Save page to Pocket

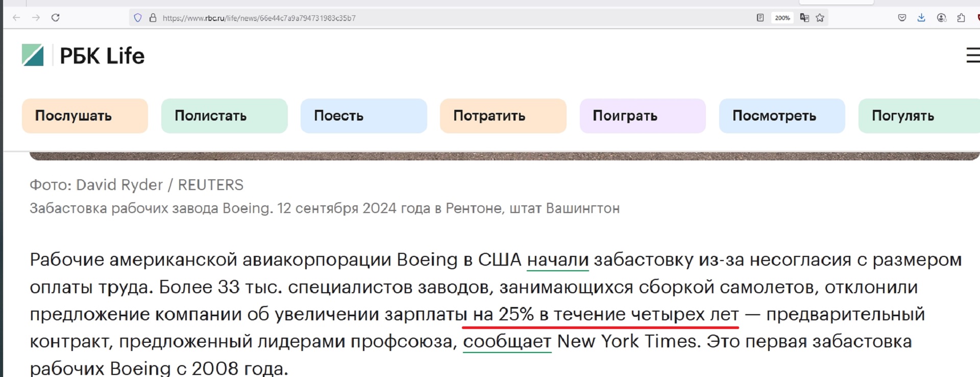pos(902,18)
